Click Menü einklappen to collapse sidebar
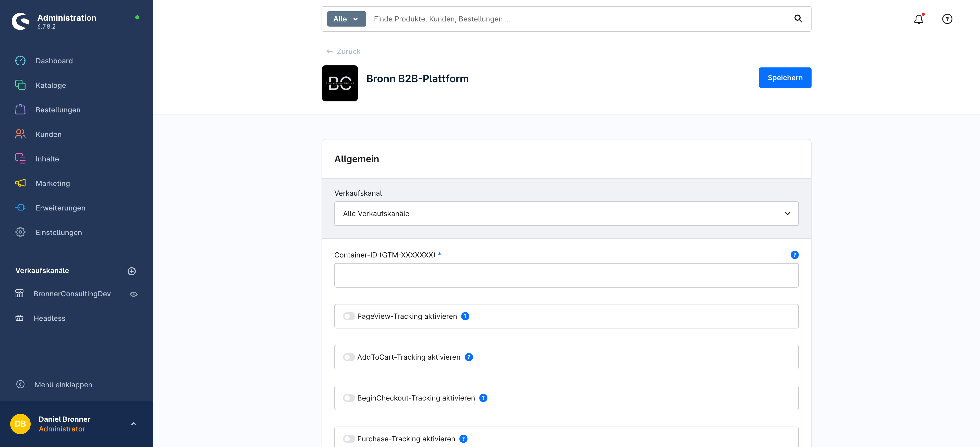Viewport: 980px width, 447px height. (64, 385)
